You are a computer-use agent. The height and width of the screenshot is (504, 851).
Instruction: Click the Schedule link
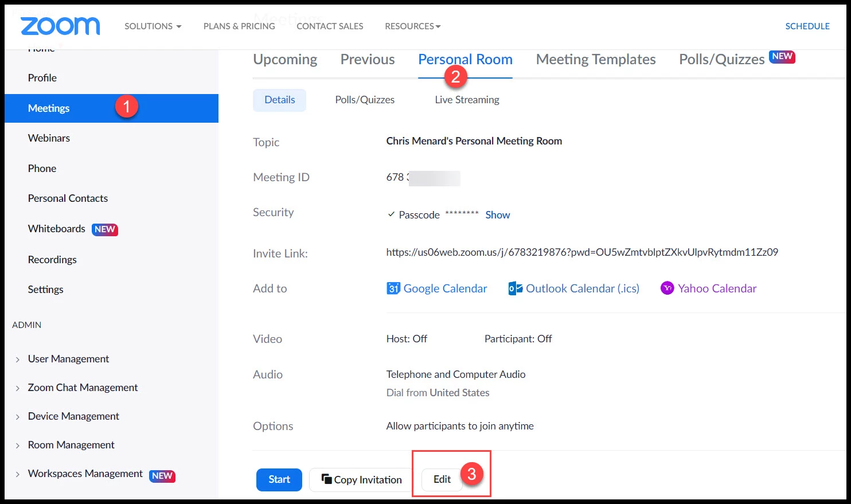click(807, 26)
